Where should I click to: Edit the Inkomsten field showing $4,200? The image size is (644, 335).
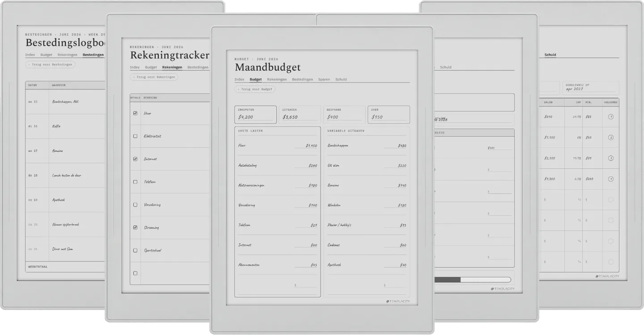(x=255, y=115)
